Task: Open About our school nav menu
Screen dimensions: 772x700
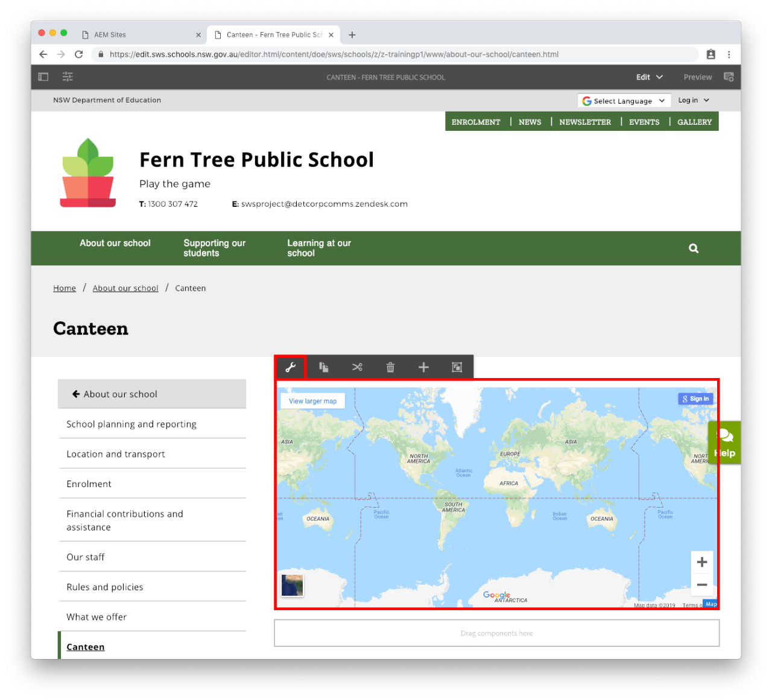Action: [115, 243]
